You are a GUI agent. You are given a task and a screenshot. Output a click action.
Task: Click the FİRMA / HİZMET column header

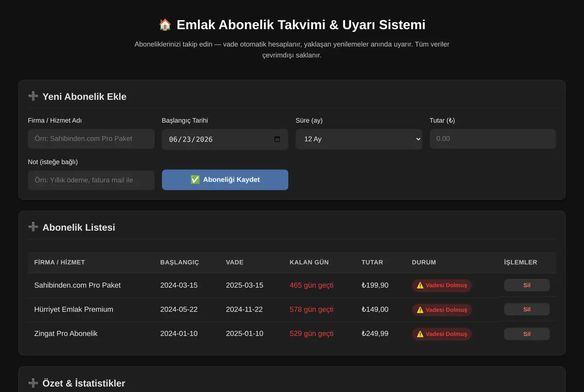(59, 262)
